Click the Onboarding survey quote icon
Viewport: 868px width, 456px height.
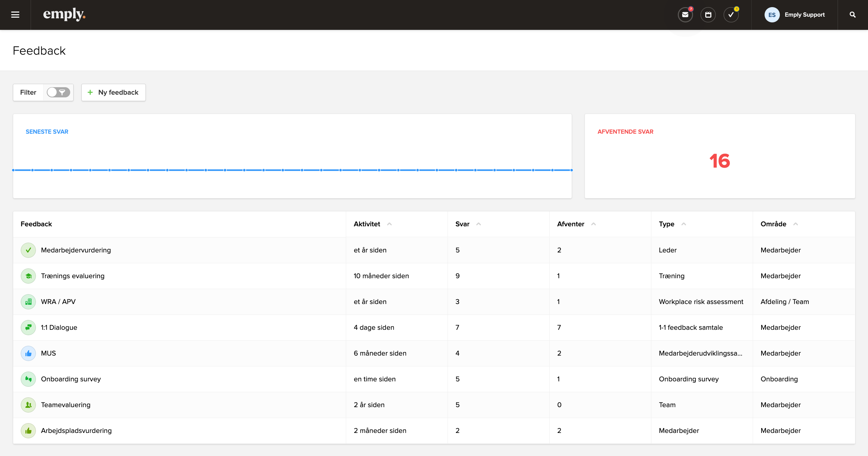tap(28, 379)
